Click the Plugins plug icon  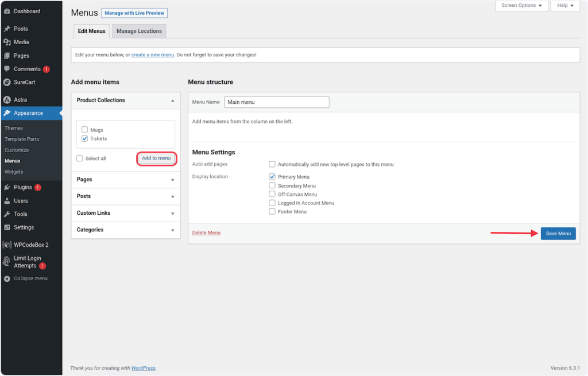tap(7, 187)
